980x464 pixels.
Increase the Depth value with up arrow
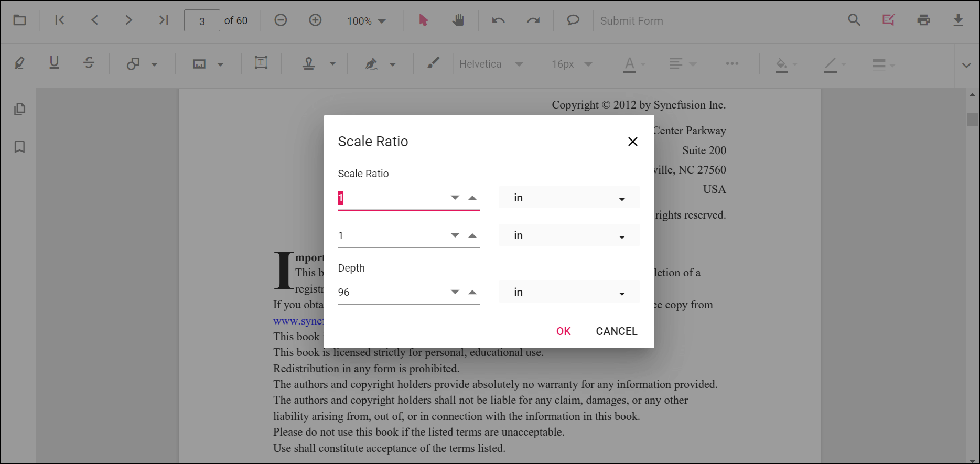472,292
